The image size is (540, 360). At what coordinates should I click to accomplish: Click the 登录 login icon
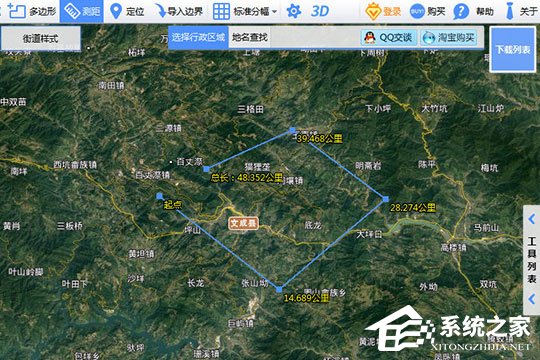(373, 11)
